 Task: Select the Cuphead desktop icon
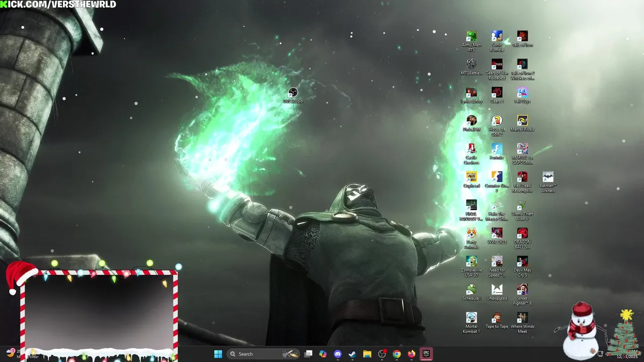471,179
